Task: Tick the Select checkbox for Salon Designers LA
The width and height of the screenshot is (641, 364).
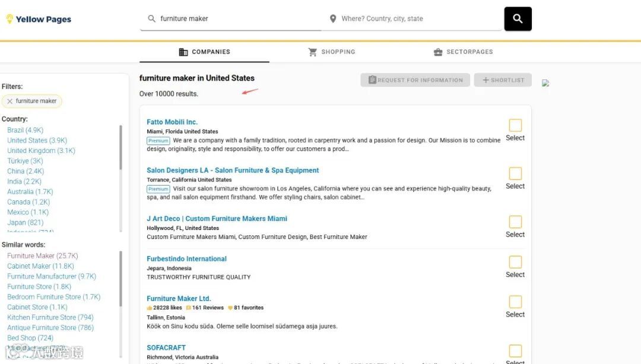Action: pos(515,173)
